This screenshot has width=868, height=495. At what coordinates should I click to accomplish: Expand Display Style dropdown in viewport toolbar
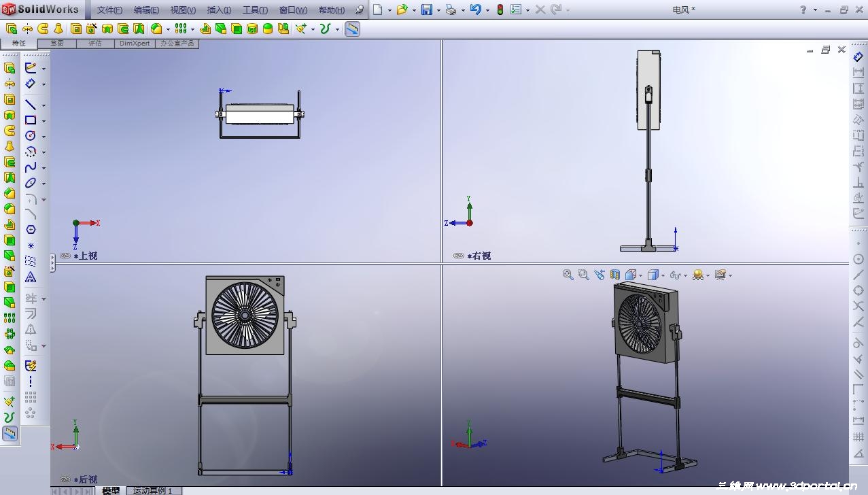(663, 275)
